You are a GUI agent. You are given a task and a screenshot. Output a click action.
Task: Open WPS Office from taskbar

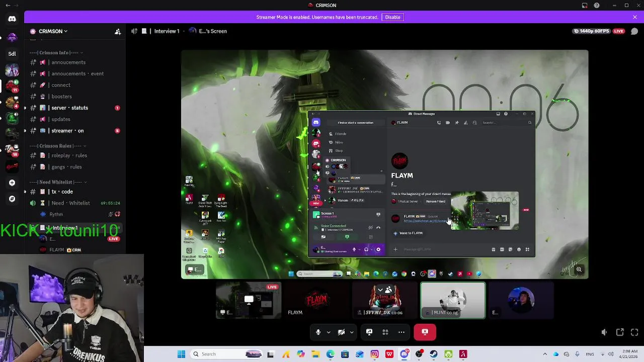(x=389, y=354)
